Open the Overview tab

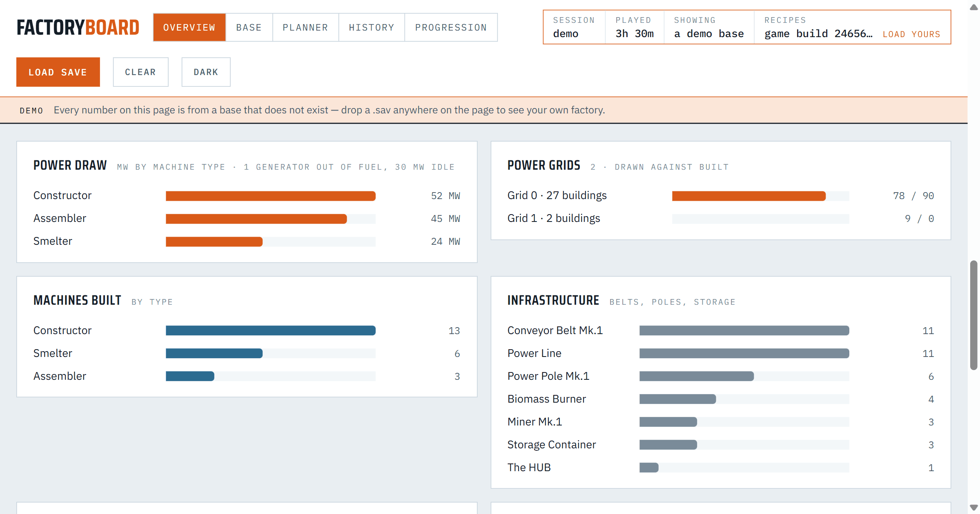pos(189,27)
